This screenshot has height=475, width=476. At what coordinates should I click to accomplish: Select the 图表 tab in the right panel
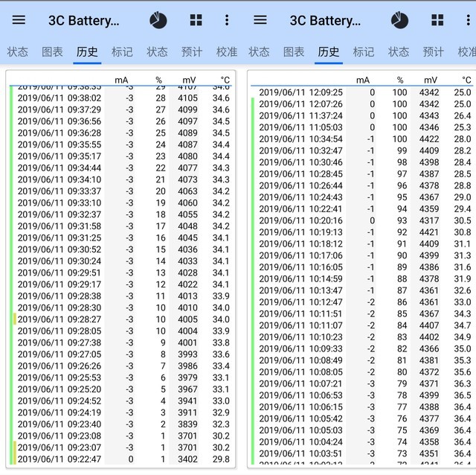coord(294,51)
